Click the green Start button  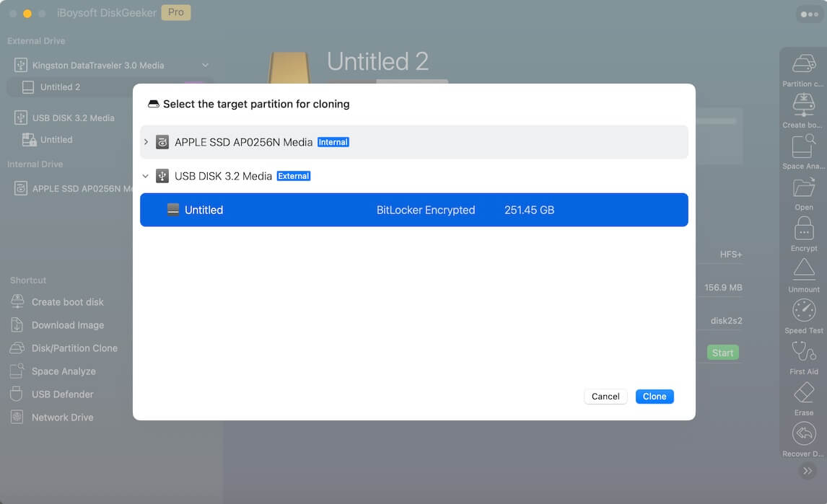tap(722, 353)
